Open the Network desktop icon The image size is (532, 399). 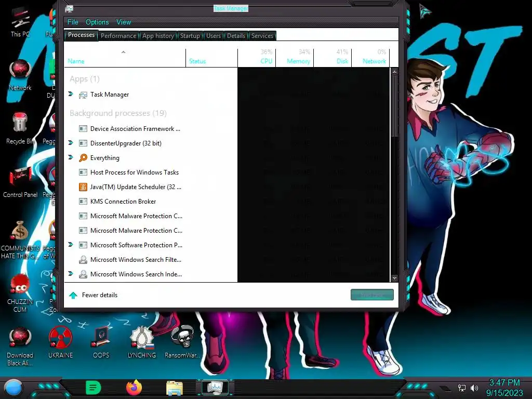[x=20, y=74]
